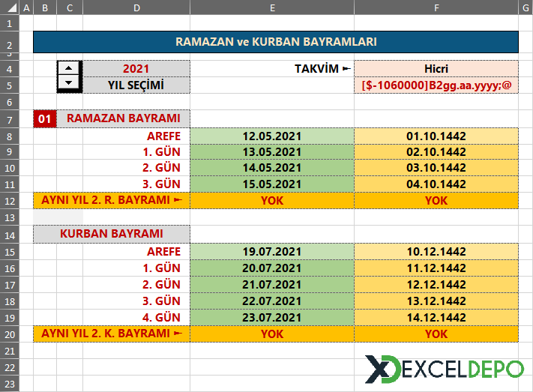Select the red 01 cell
The width and height of the screenshot is (533, 392).
[x=45, y=118]
